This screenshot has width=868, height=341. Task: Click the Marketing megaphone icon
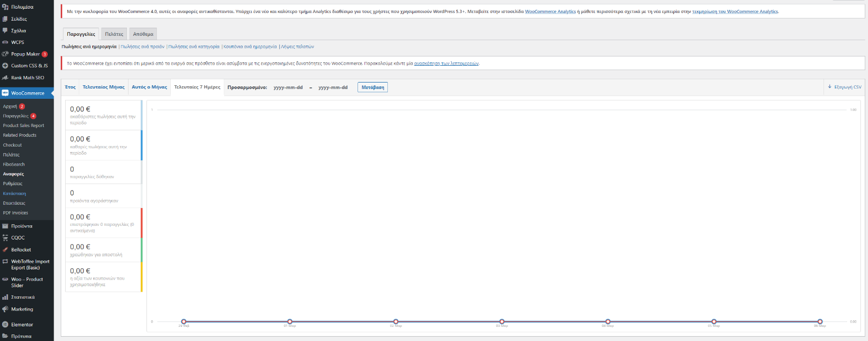click(x=5, y=309)
